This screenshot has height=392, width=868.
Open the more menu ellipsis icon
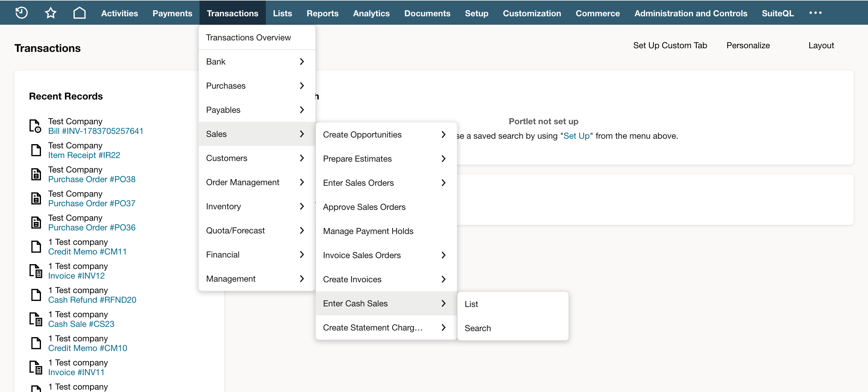tap(816, 13)
